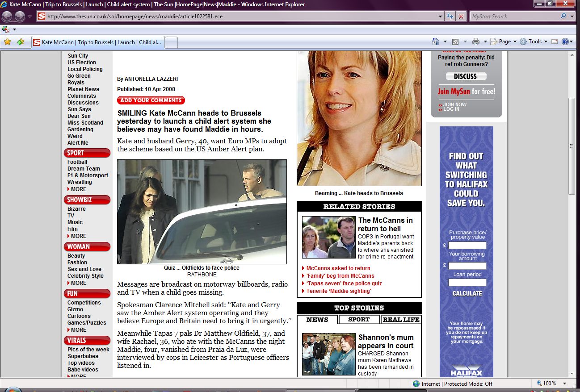The image size is (580, 392).
Task: Click the Purchase price input field
Action: pyautogui.click(x=467, y=245)
